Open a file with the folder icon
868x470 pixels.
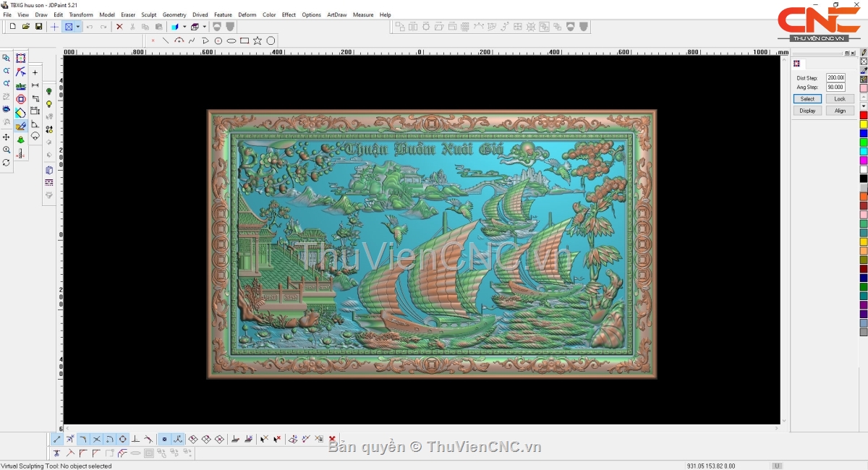tap(26, 27)
